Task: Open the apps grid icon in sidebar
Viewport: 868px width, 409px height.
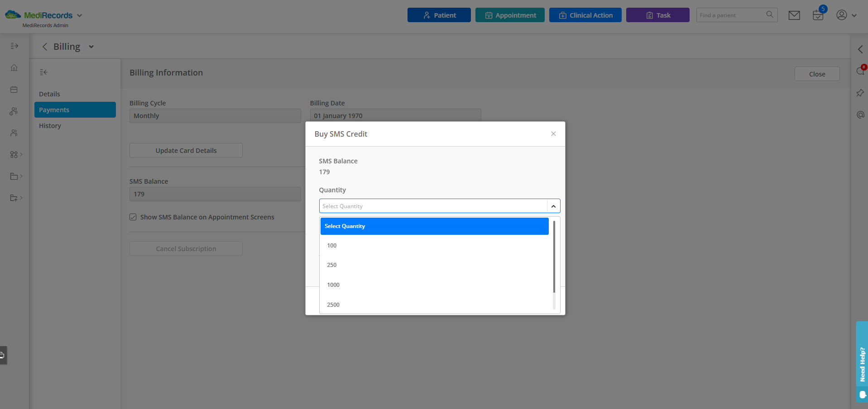Action: point(14,154)
